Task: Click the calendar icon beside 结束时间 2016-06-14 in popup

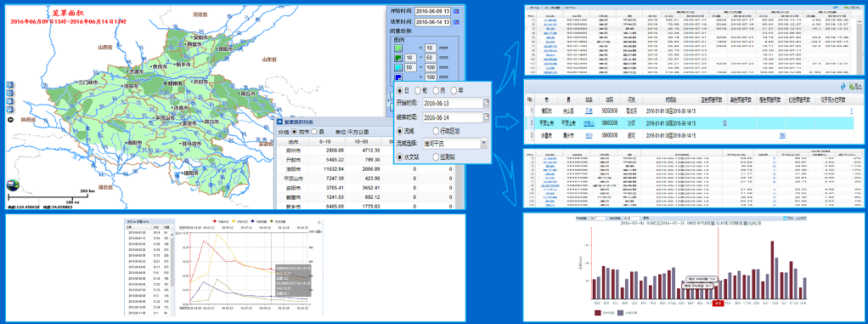Action: (487, 117)
